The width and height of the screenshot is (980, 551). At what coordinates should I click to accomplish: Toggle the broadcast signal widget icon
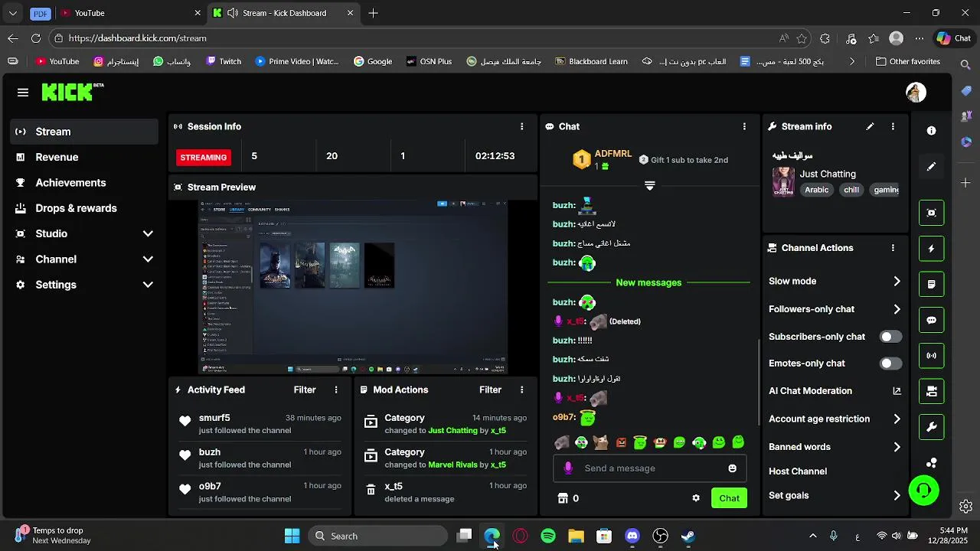click(931, 356)
